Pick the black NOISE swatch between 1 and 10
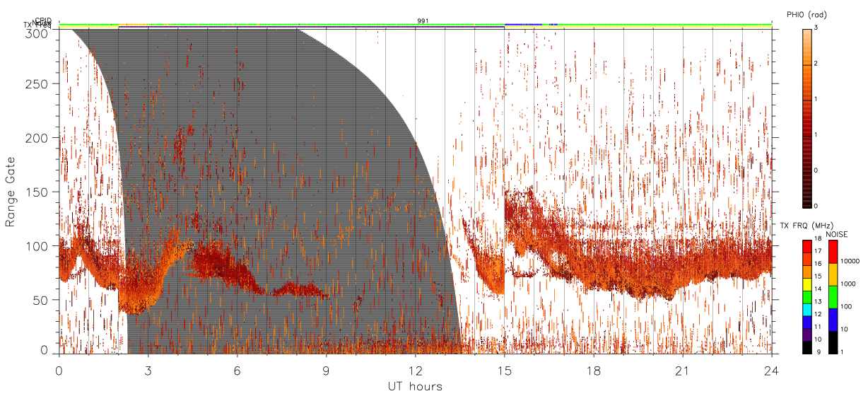868x401 pixels. click(x=833, y=342)
